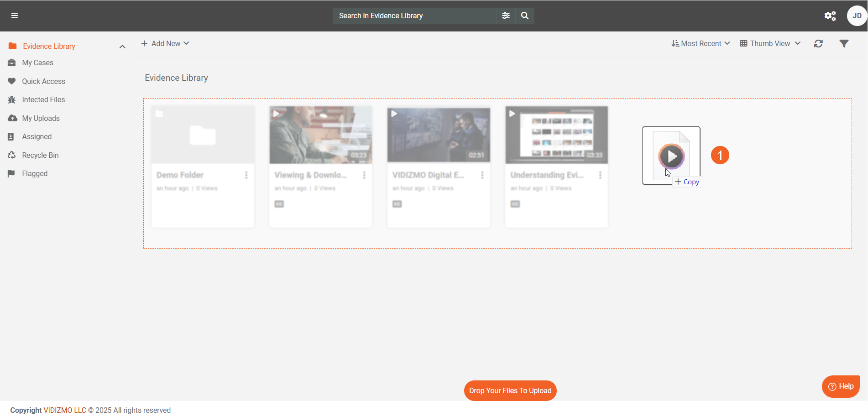Image resolution: width=868 pixels, height=416 pixels.
Task: Select Infected Files in sidebar
Action: [43, 100]
